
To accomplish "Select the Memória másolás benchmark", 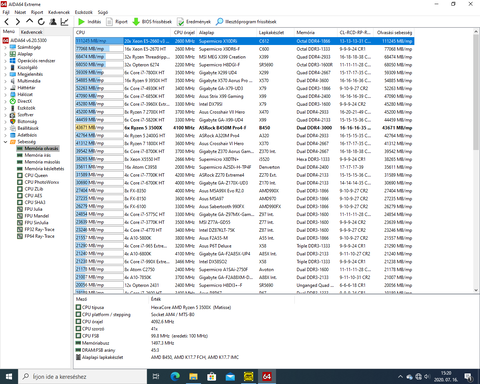I will 39,162.
